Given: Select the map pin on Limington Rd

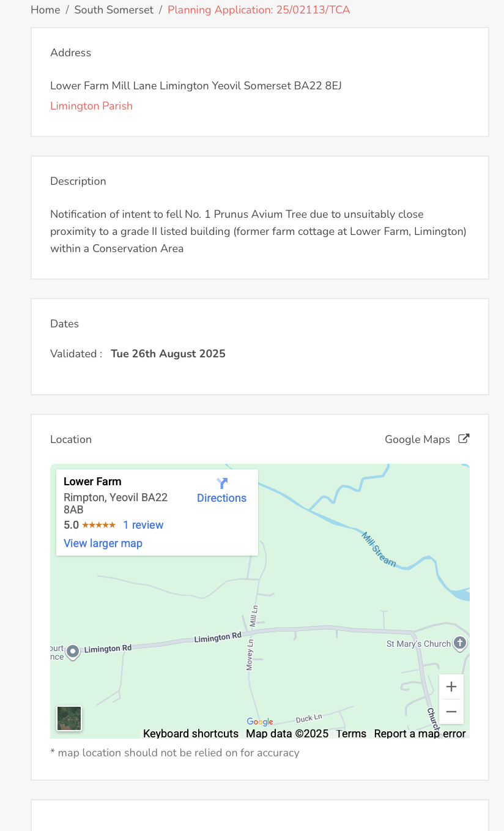Looking at the screenshot, I should pyautogui.click(x=73, y=651).
